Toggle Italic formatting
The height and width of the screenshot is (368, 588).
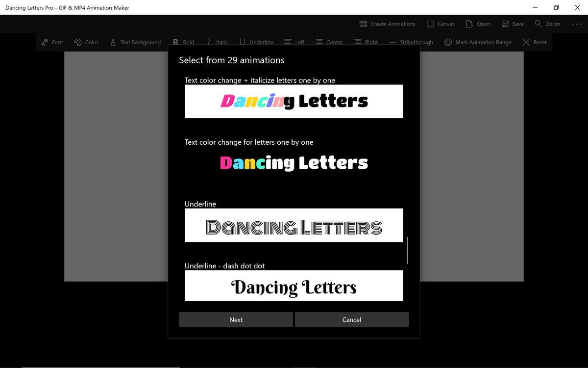217,42
